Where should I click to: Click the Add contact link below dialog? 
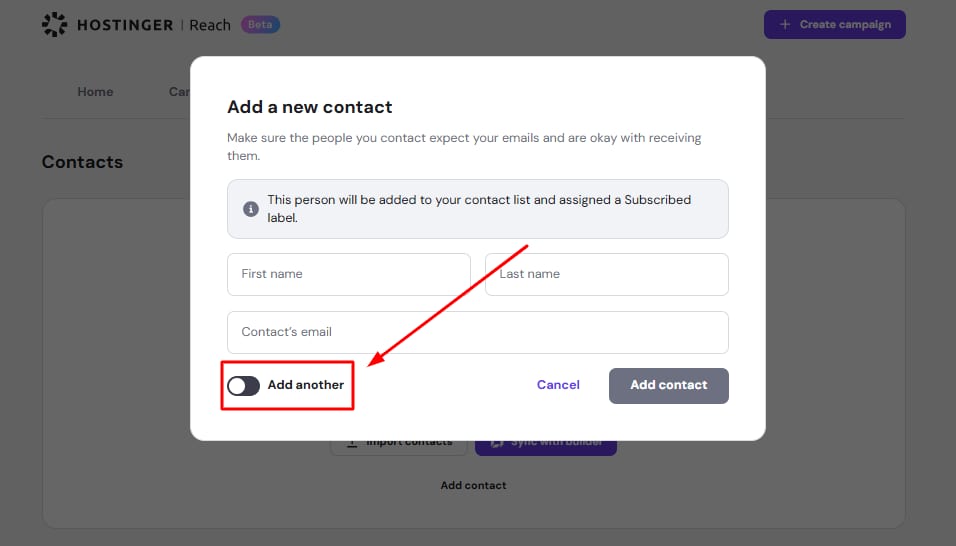(473, 486)
